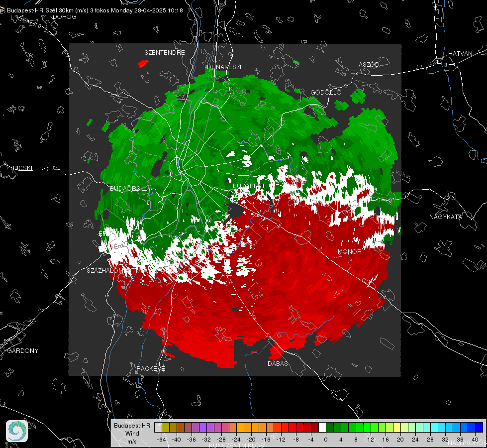The image size is (487, 448).
Task: Click the BUDAPEST label on map
Action: tap(249, 186)
